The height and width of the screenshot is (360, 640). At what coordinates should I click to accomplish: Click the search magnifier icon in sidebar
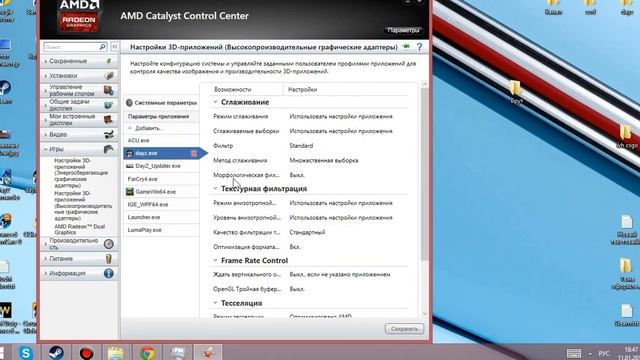[102, 47]
